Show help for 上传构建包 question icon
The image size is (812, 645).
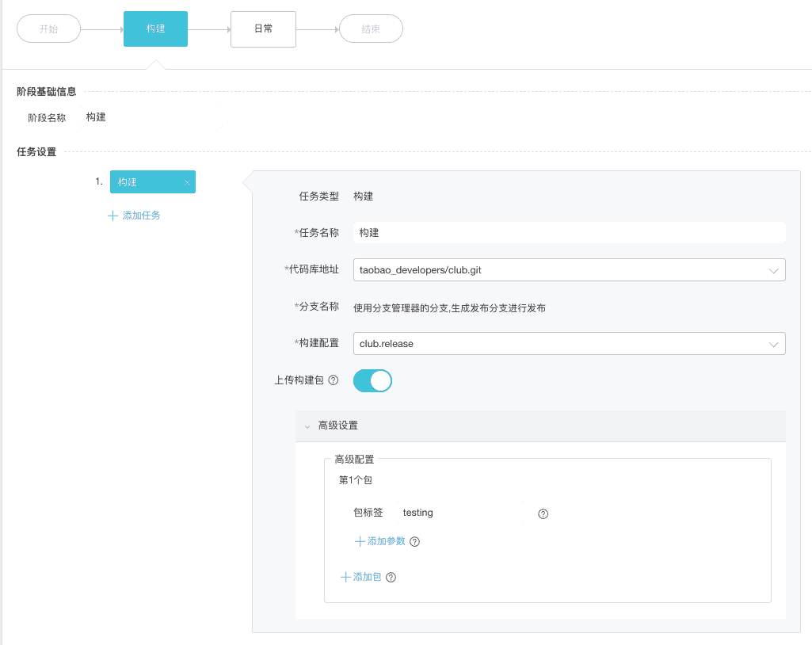(334, 380)
